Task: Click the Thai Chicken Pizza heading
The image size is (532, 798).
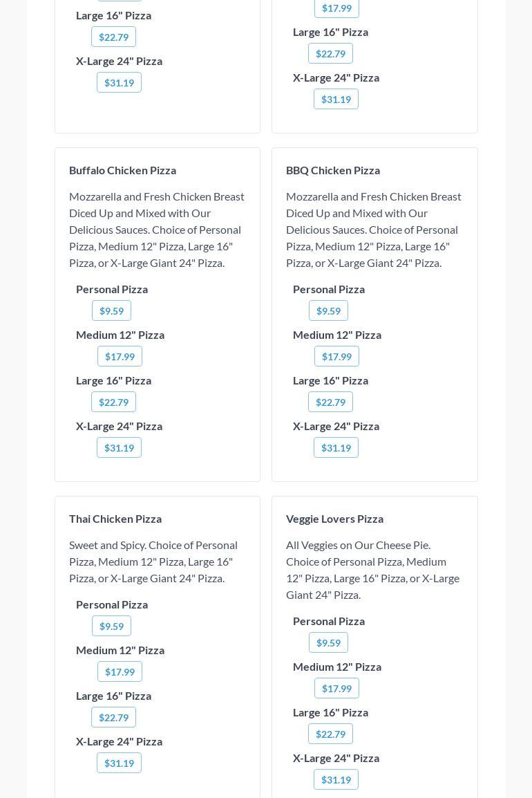Action: pyautogui.click(x=115, y=519)
